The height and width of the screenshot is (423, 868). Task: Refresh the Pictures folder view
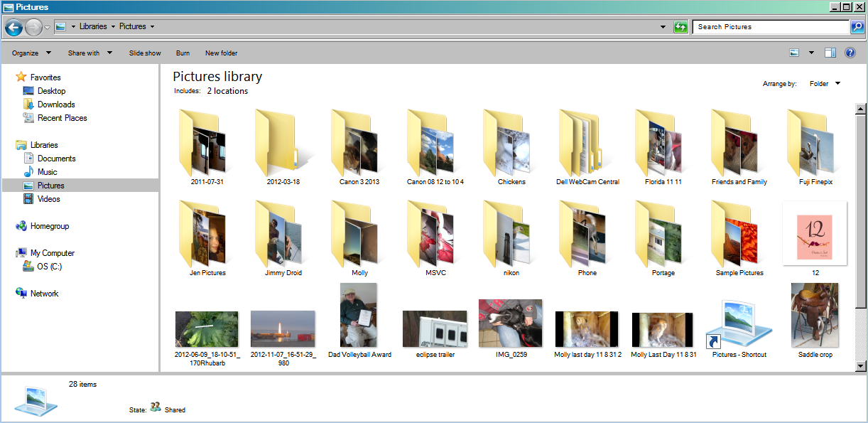[x=681, y=27]
